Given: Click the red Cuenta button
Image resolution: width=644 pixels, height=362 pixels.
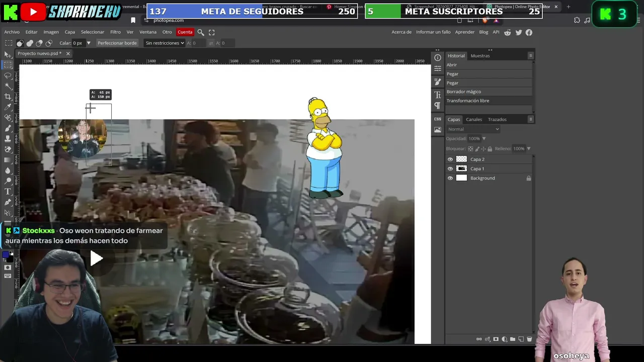Looking at the screenshot, I should (185, 32).
